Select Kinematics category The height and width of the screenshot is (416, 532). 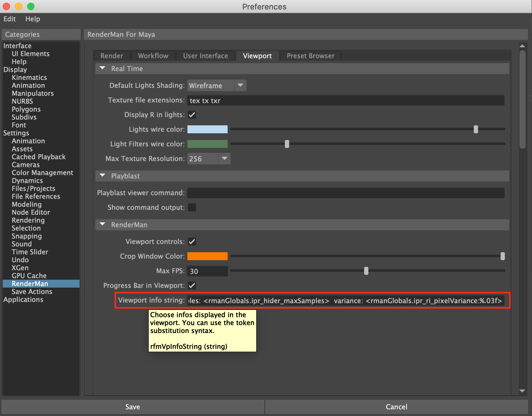pyautogui.click(x=29, y=77)
